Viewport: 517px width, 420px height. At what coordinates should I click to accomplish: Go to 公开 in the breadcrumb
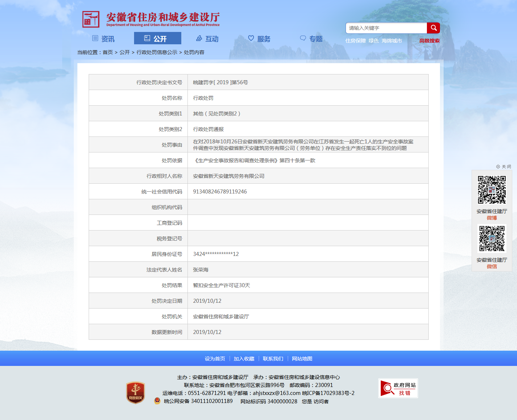pyautogui.click(x=125, y=52)
